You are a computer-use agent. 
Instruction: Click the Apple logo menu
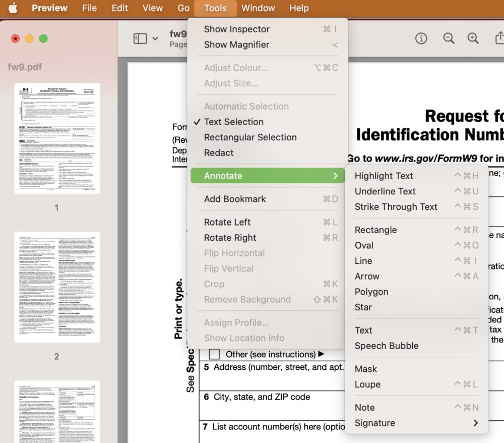point(13,8)
